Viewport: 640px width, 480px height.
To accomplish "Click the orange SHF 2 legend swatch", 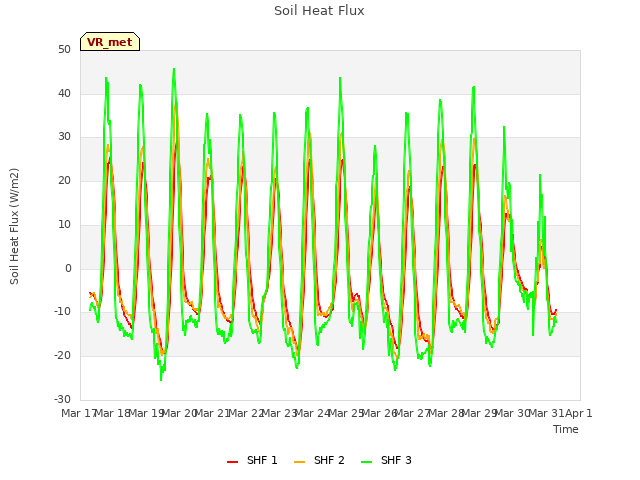I will [x=299, y=462].
